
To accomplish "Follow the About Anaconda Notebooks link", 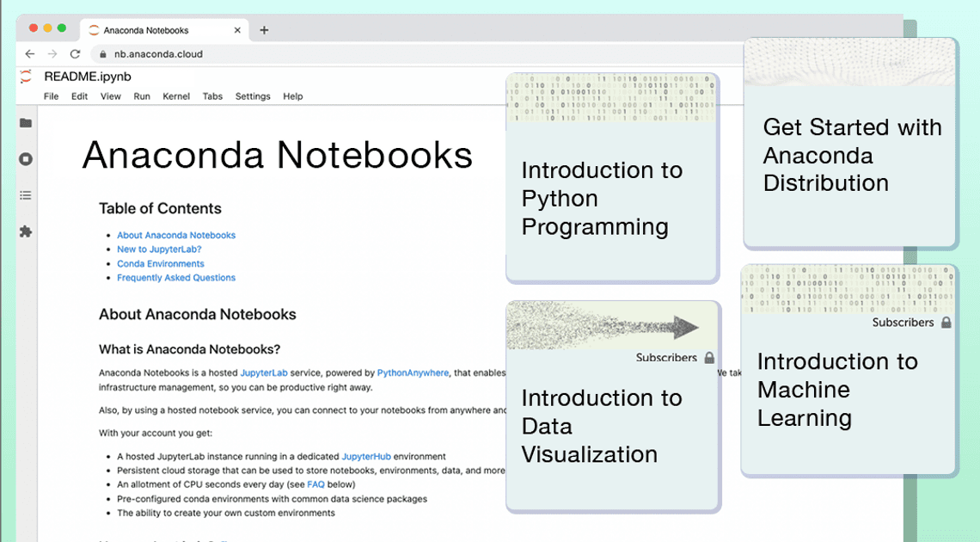I will [176, 235].
